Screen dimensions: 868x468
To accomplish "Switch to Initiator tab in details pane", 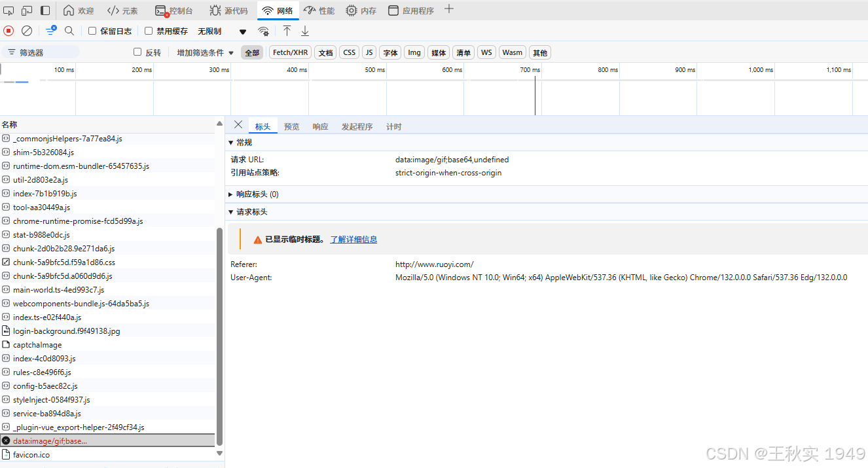I will tap(357, 126).
